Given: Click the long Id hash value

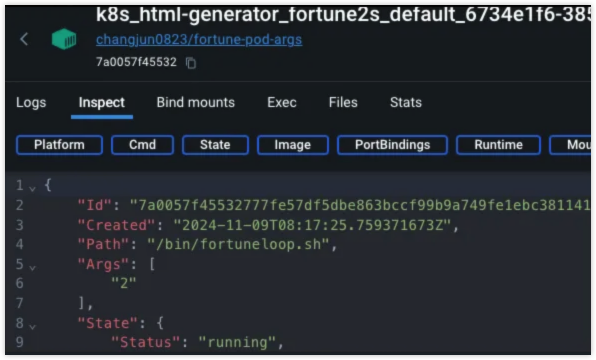Looking at the screenshot, I should click(360, 205).
